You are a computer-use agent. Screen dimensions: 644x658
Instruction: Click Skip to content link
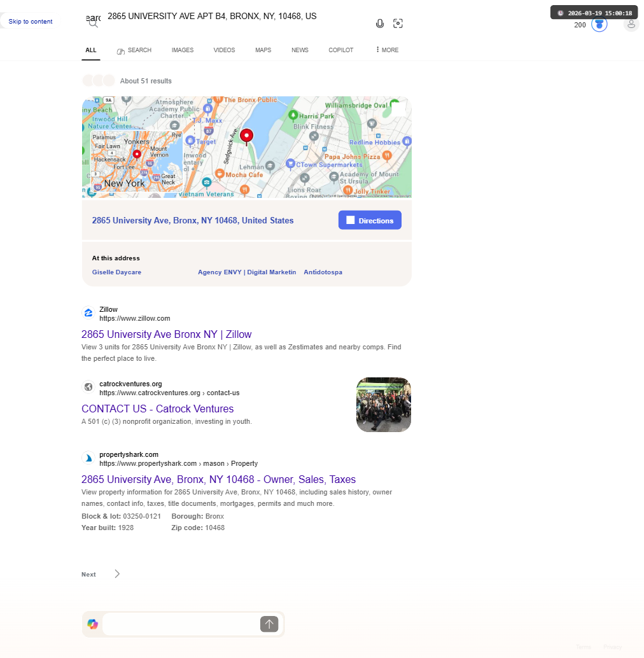30,22
